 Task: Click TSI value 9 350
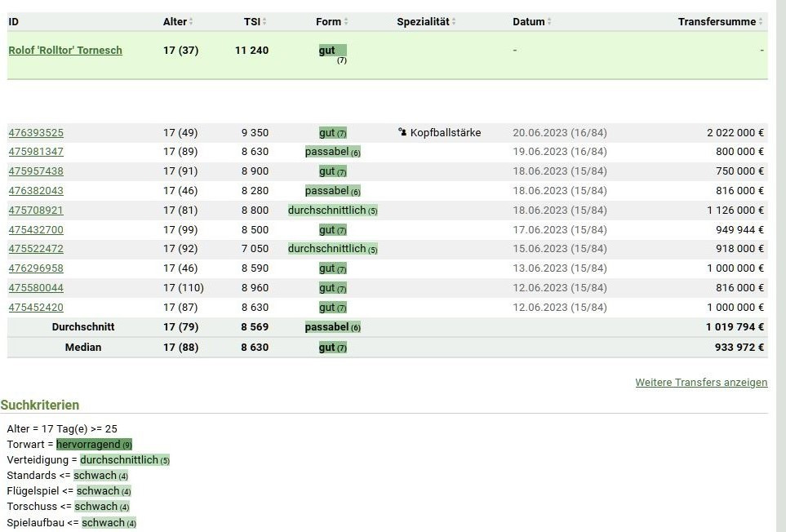255,133
